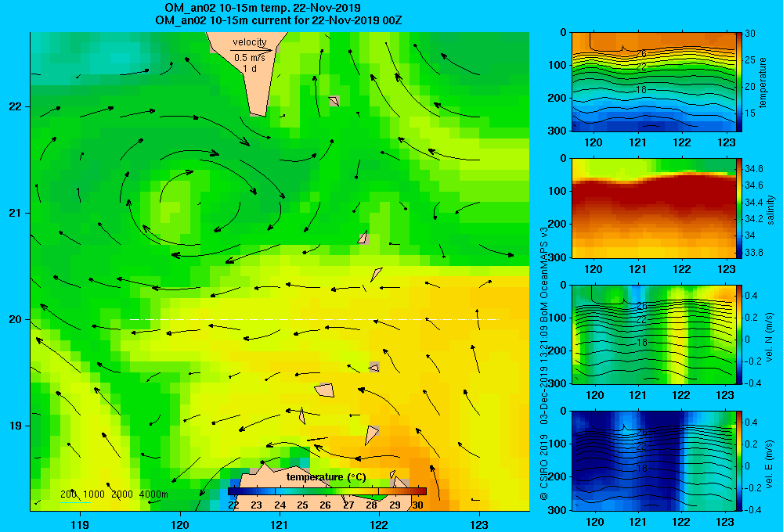
Task: Click the "26" contour label in temperature section
Action: (x=642, y=53)
